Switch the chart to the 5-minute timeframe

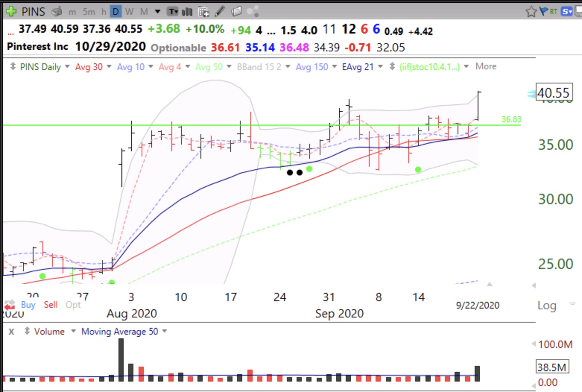click(x=89, y=12)
